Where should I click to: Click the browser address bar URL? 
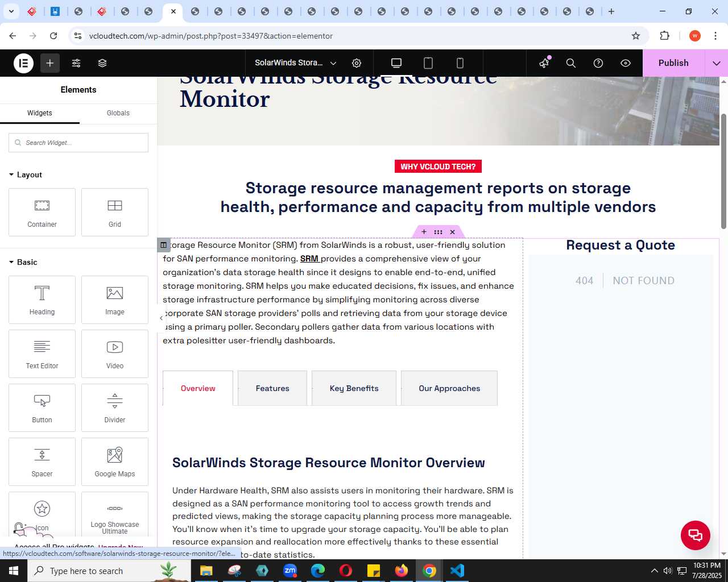point(211,36)
